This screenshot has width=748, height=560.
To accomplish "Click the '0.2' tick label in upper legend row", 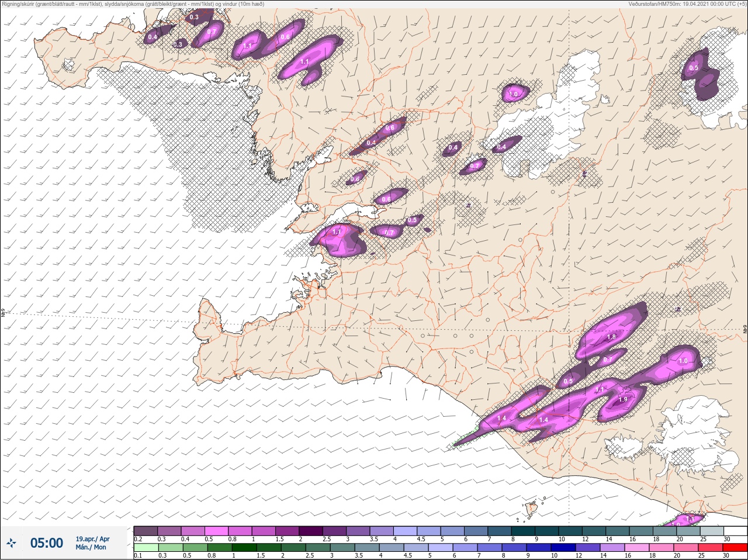I will point(138,539).
